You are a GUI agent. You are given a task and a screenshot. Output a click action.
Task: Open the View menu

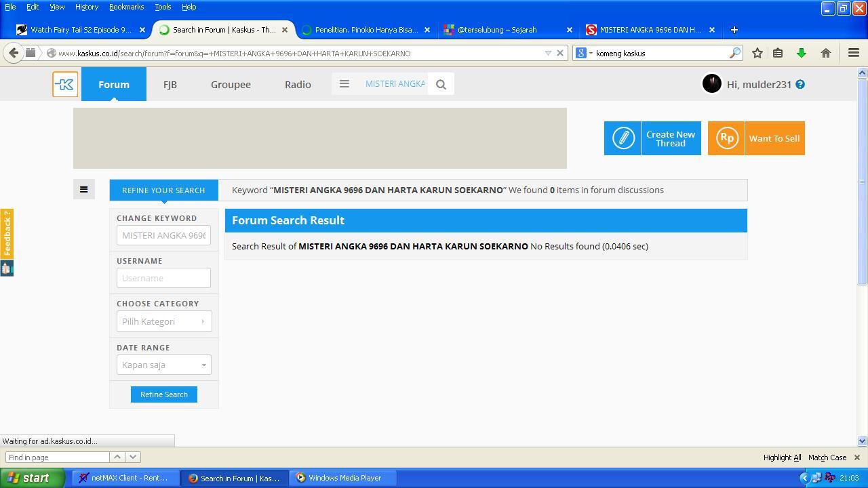57,7
